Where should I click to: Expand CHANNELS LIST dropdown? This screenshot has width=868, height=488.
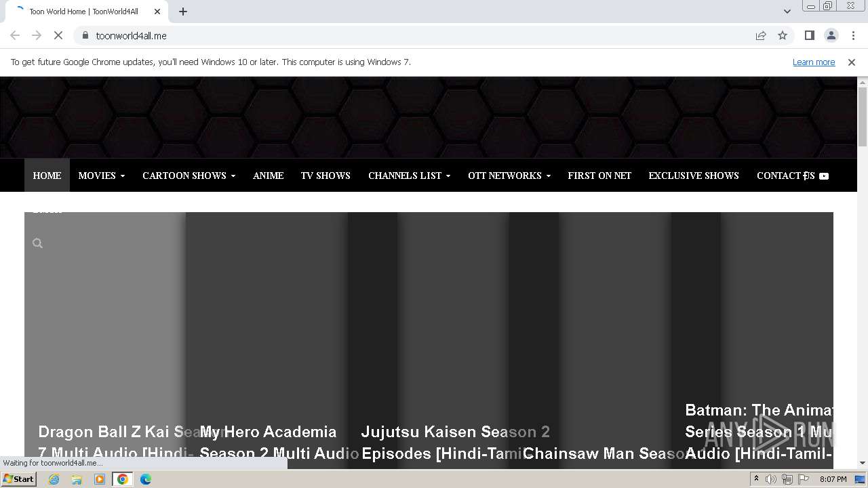pyautogui.click(x=409, y=176)
